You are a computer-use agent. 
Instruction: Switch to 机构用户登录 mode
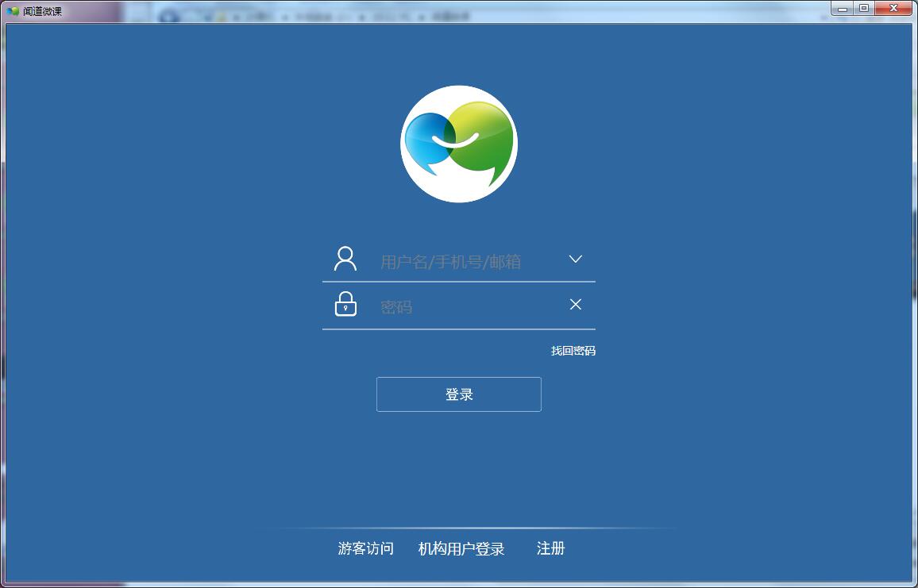461,548
